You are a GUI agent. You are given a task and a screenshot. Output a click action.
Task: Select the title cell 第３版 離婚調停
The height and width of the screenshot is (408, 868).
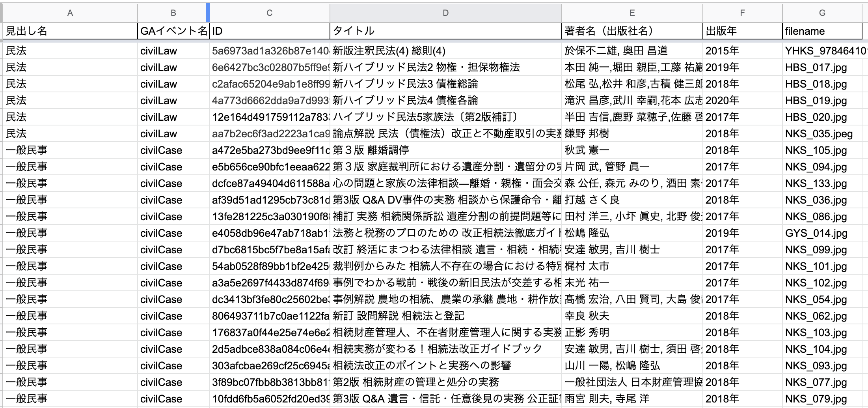click(x=445, y=150)
